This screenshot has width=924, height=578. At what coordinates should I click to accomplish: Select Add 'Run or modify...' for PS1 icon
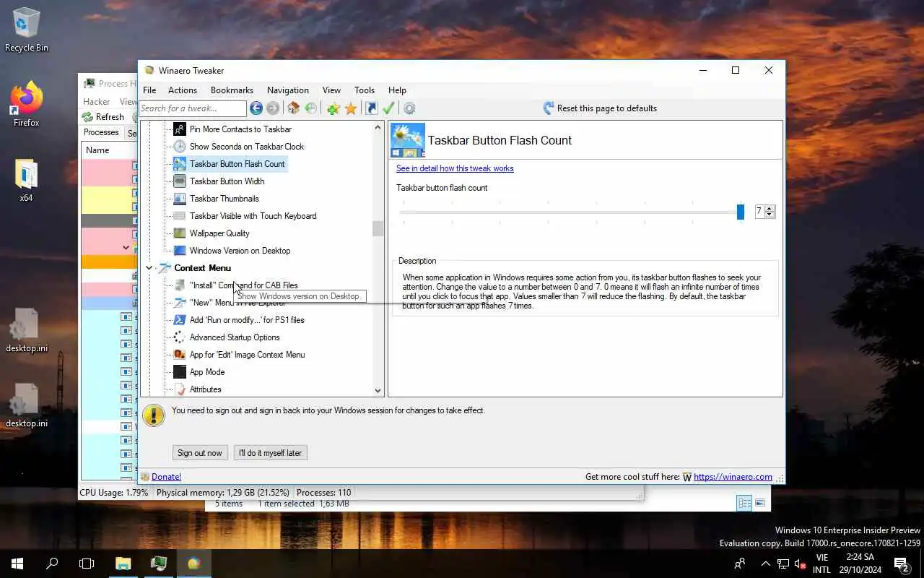tap(179, 320)
